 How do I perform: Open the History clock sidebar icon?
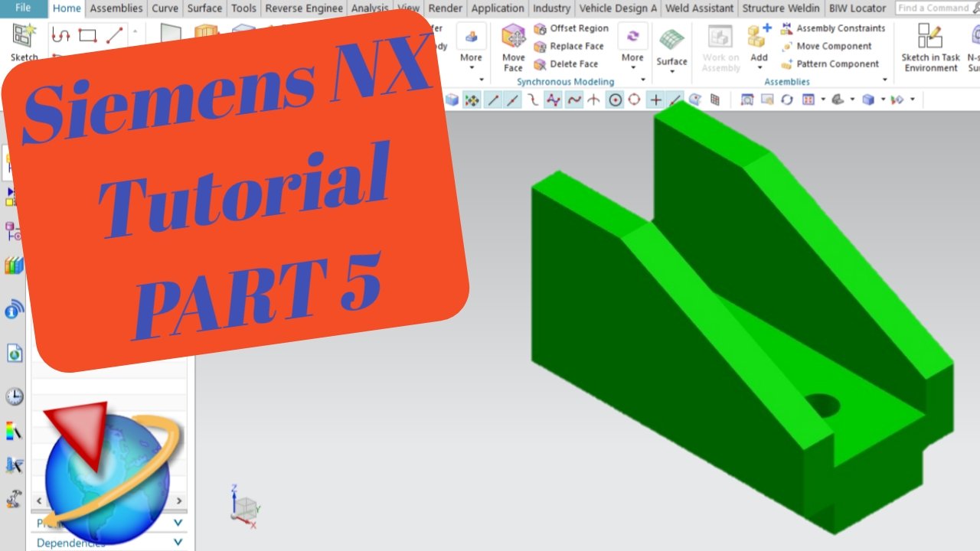[x=14, y=396]
